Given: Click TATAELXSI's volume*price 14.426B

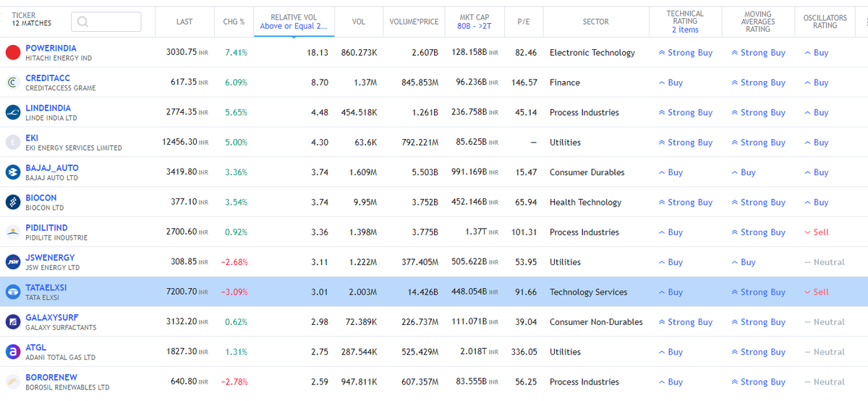Looking at the screenshot, I should pos(422,292).
